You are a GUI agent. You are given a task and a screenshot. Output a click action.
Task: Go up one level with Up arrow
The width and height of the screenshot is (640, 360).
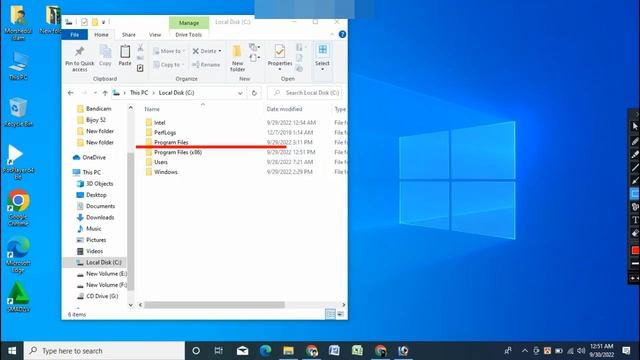point(105,93)
